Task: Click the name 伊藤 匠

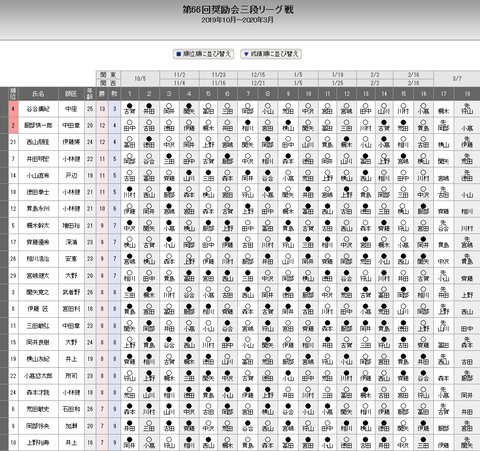Action: [x=38, y=309]
